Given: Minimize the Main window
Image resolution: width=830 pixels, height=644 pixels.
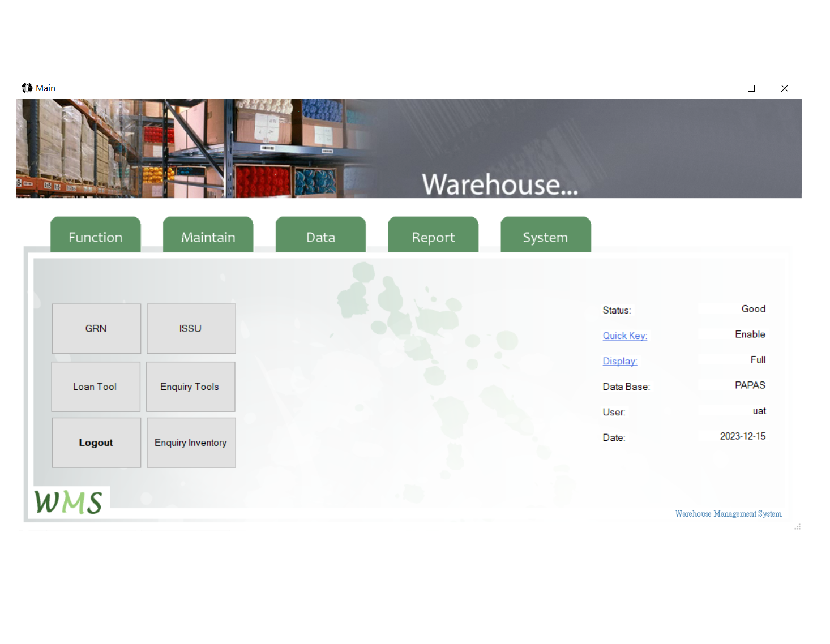Looking at the screenshot, I should pos(718,88).
